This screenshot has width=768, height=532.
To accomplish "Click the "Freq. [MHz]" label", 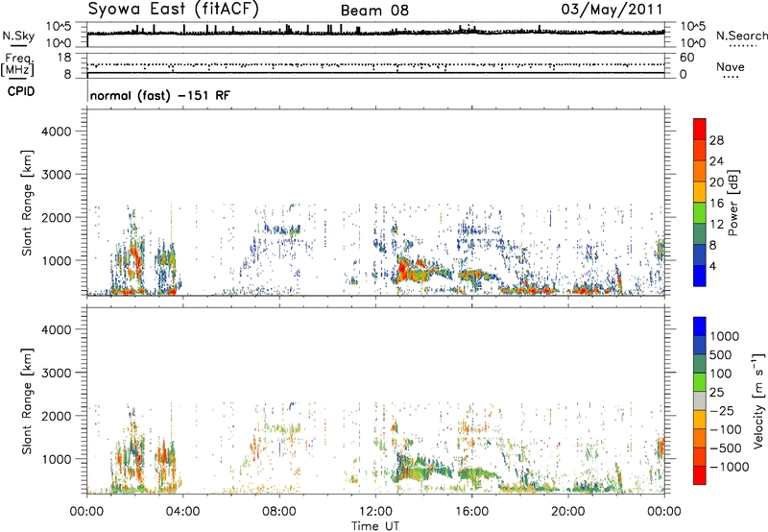I will click(x=17, y=64).
